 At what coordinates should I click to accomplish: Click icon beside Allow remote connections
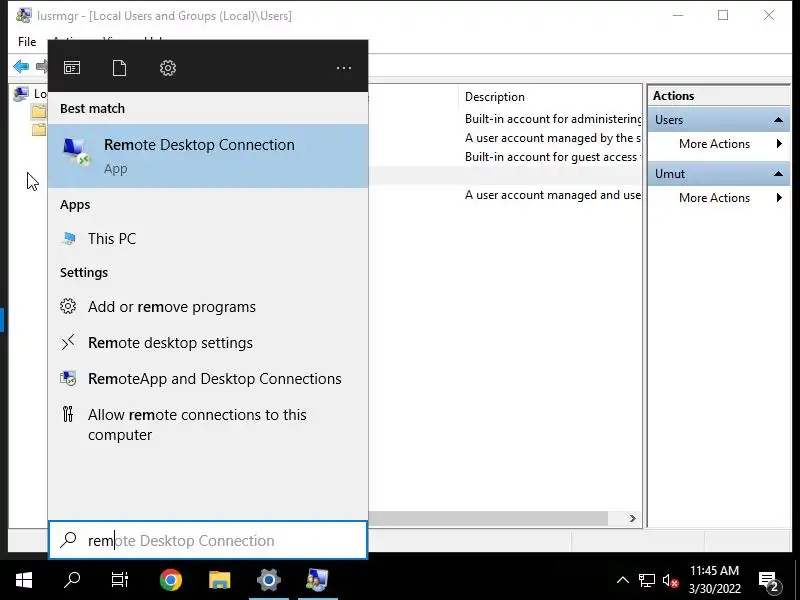(68, 414)
